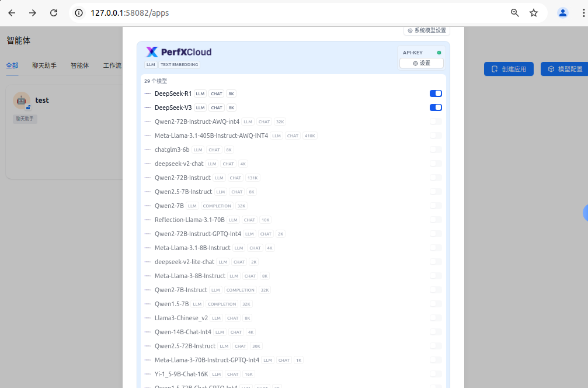The width and height of the screenshot is (588, 388).
Task: Click the 聊天助手 tag on test card
Action: point(25,119)
